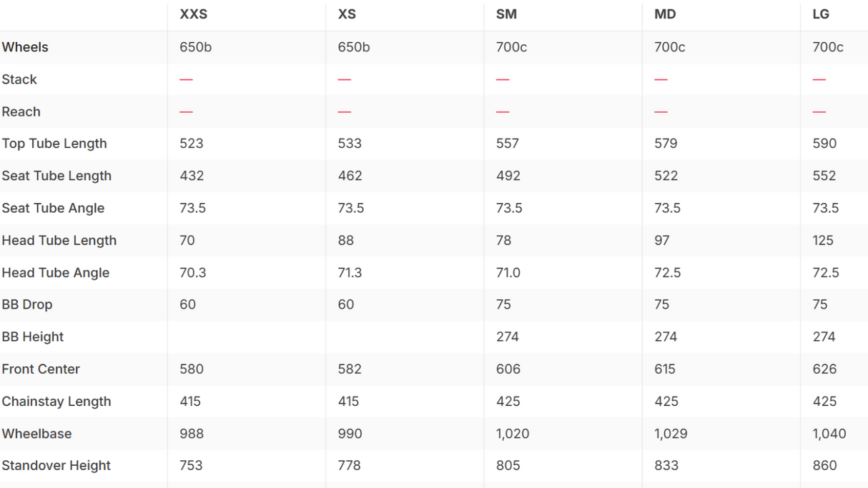The image size is (868, 488).
Task: Click the Wheels row label
Action: (x=25, y=47)
